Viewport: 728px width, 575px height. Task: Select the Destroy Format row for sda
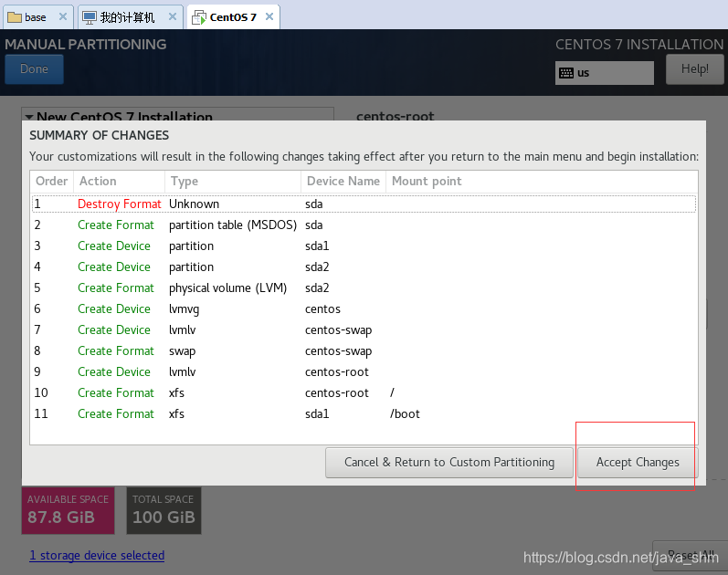[364, 204]
